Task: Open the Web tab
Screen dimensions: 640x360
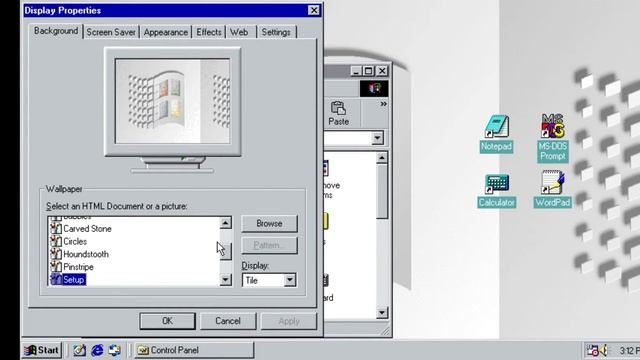Action: tap(239, 32)
